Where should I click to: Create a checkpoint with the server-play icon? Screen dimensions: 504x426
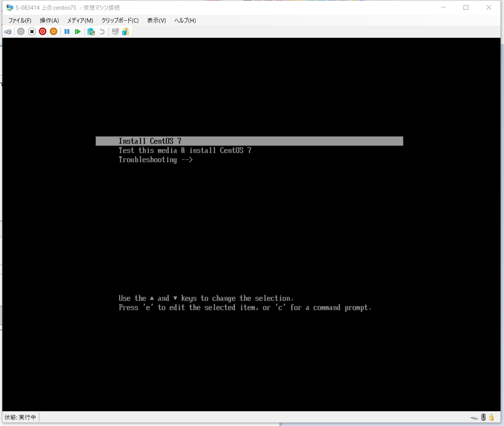click(91, 31)
